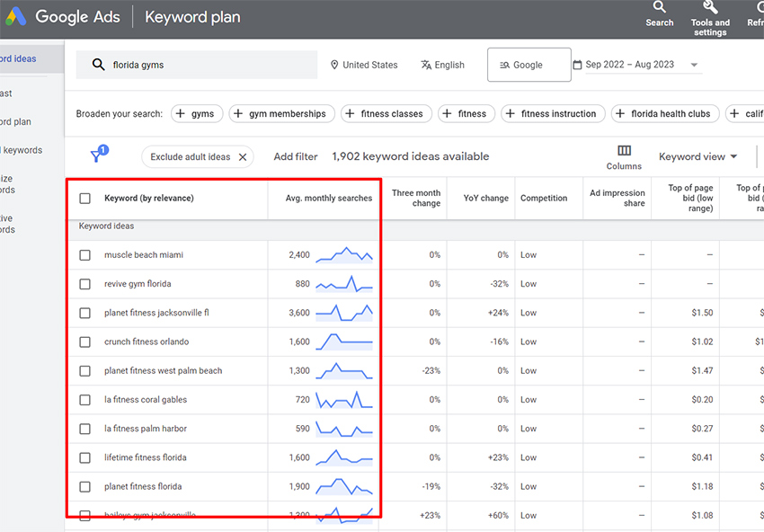Add gyms to broaden search
This screenshot has height=532, width=764.
197,113
